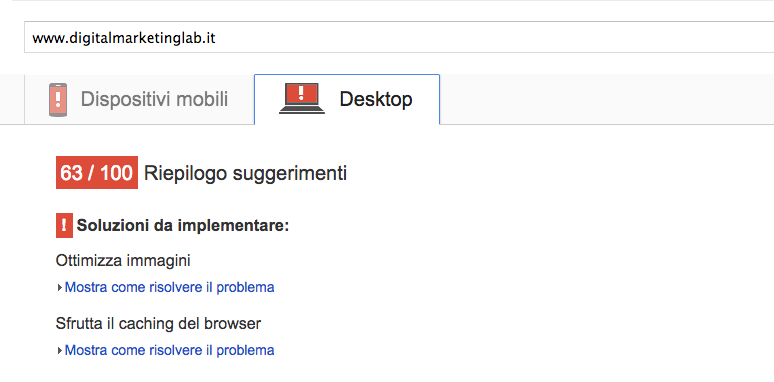
Task: Click the Soluzioni da implementare heading
Action: click(183, 226)
